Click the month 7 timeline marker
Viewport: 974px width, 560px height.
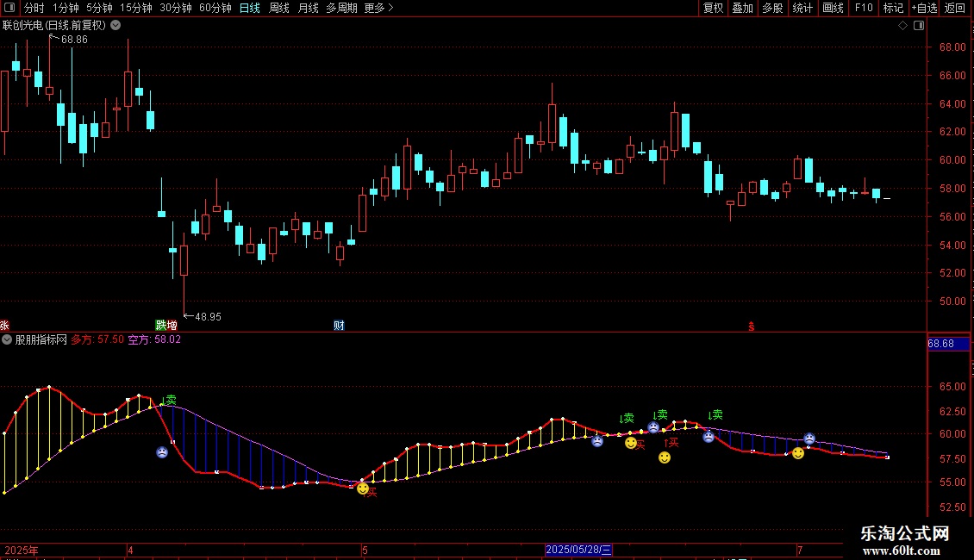[x=800, y=550]
